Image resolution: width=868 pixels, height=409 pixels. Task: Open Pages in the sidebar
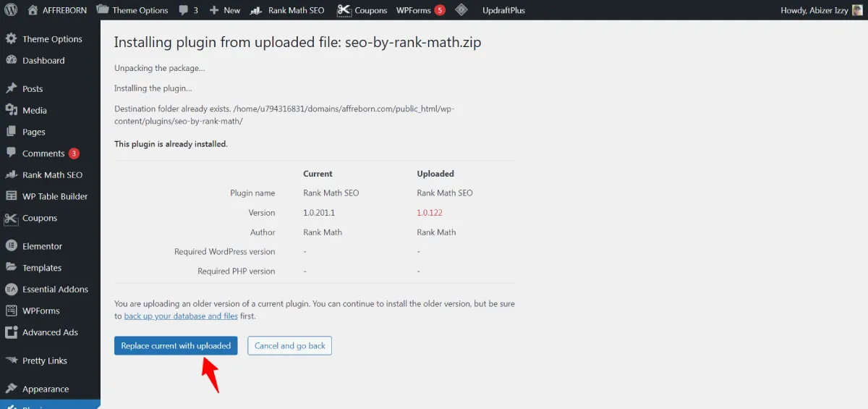34,132
